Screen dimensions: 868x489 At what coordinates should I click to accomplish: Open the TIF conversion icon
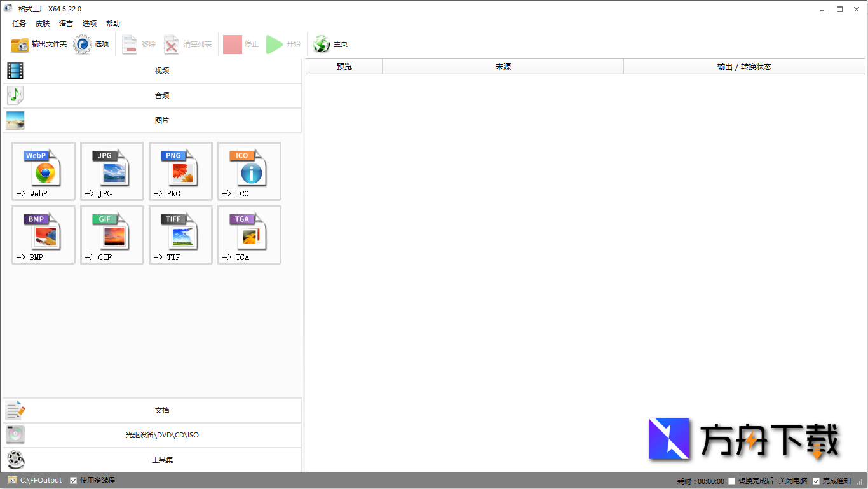180,235
